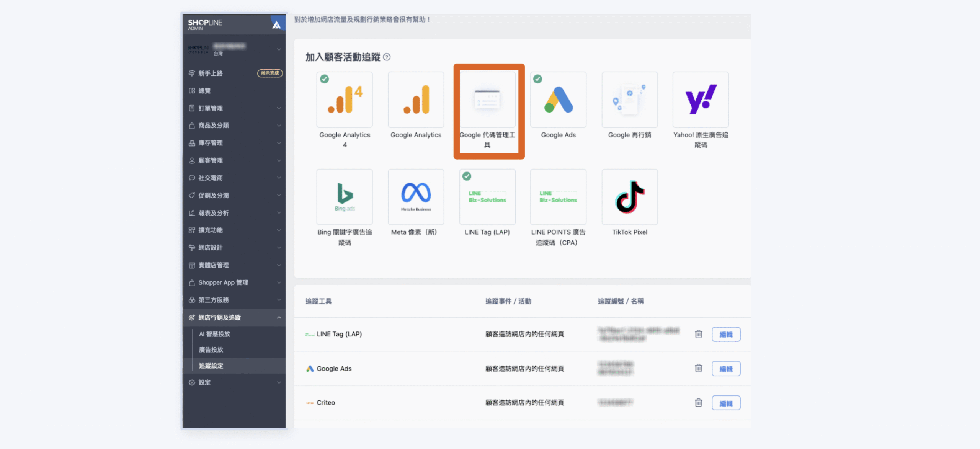
Task: Expand the 訂單管理 menu
Action: [234, 108]
